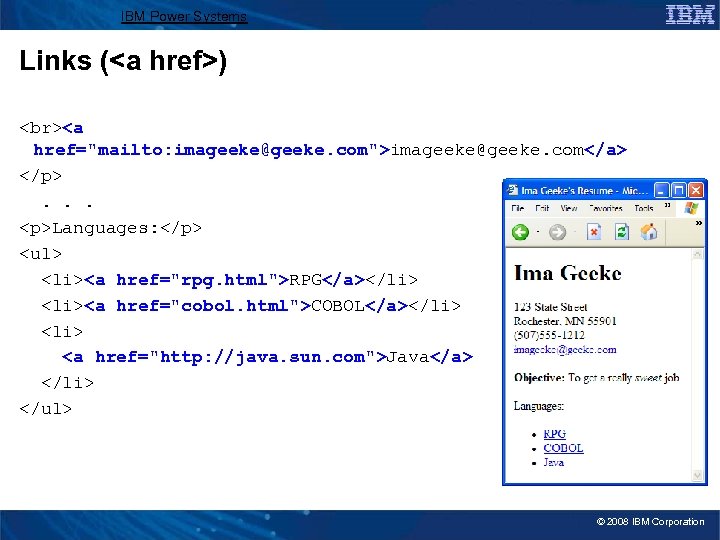This screenshot has height=540, width=720.
Task: Click the browser scrollbar down arrow
Action: click(x=698, y=475)
